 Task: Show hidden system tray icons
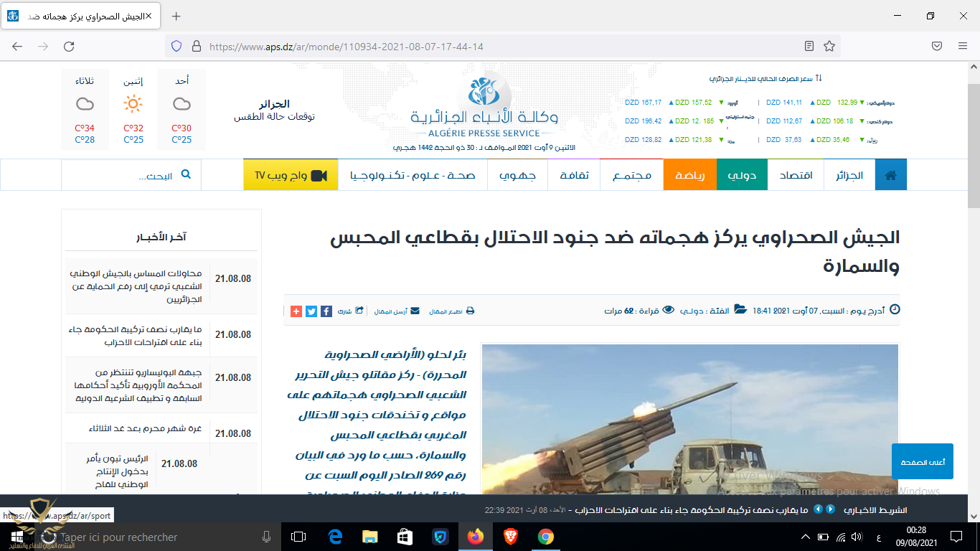806,537
